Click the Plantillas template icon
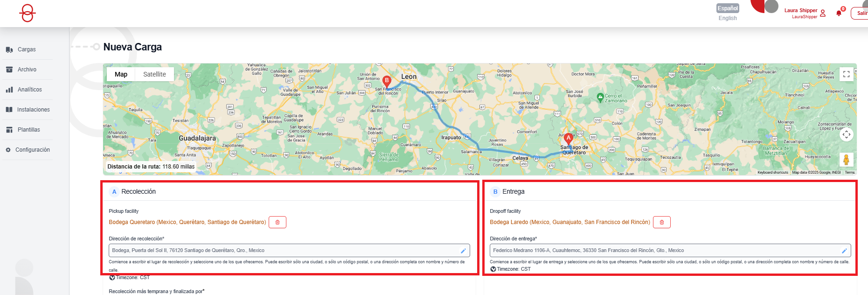This screenshot has height=295, width=868. (9, 130)
